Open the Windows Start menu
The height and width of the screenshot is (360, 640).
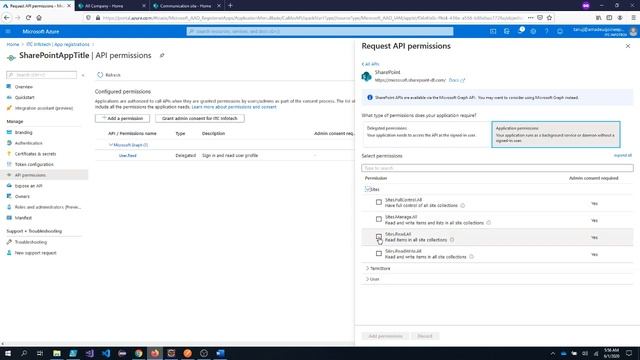click(x=8, y=353)
